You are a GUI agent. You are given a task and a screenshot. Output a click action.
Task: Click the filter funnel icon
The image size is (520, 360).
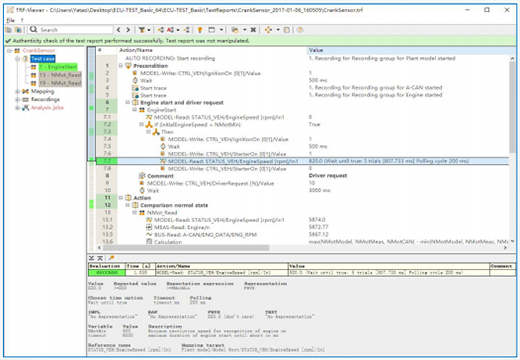click(142, 30)
